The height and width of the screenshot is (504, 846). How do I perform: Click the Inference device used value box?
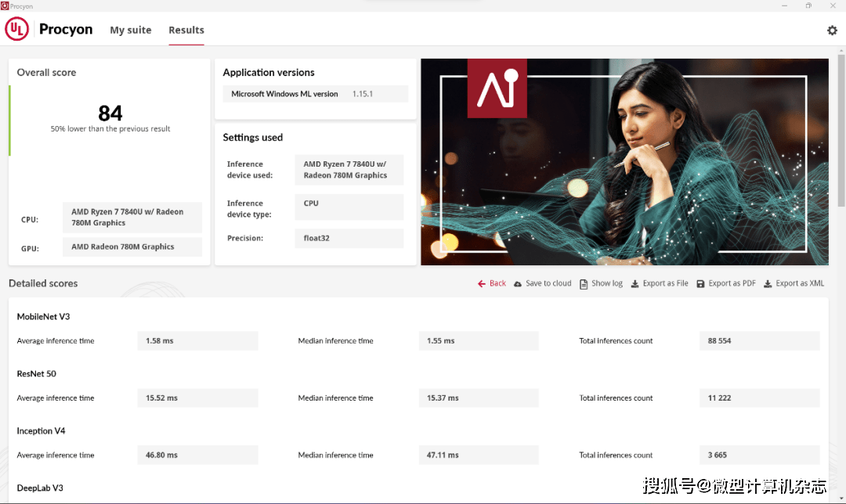pos(349,170)
